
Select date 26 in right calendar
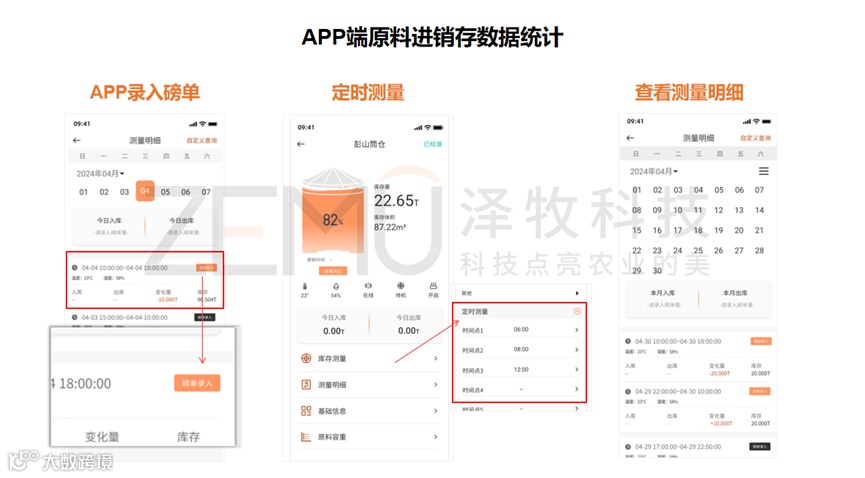(x=718, y=251)
